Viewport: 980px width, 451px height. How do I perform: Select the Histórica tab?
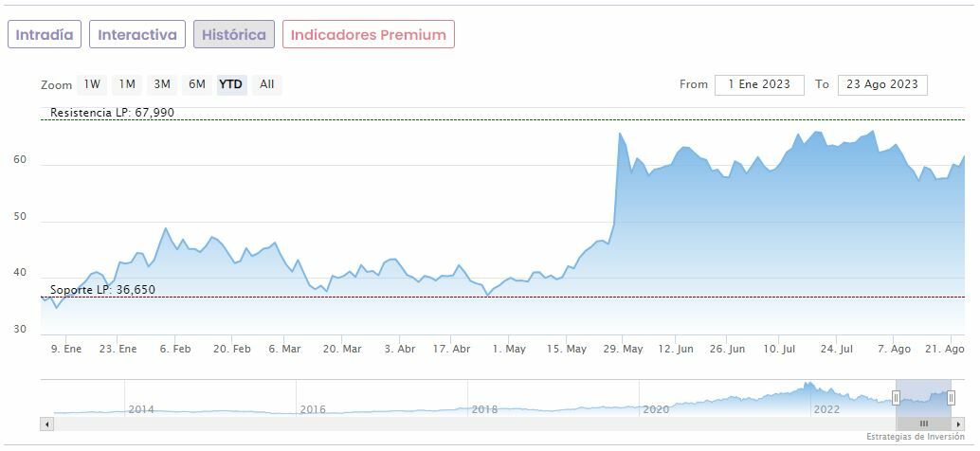234,35
